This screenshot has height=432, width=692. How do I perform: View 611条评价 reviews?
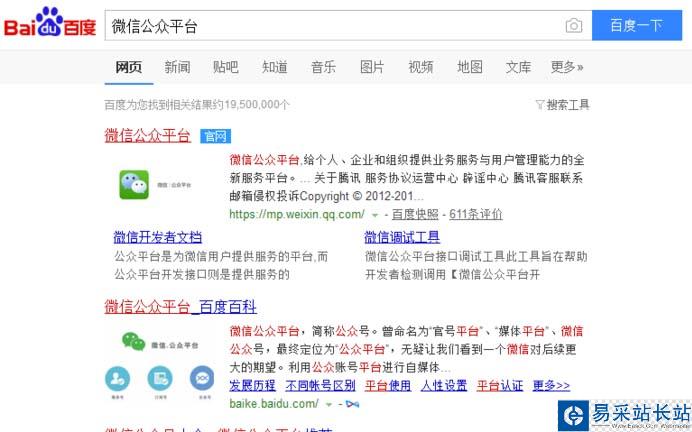coord(476,214)
